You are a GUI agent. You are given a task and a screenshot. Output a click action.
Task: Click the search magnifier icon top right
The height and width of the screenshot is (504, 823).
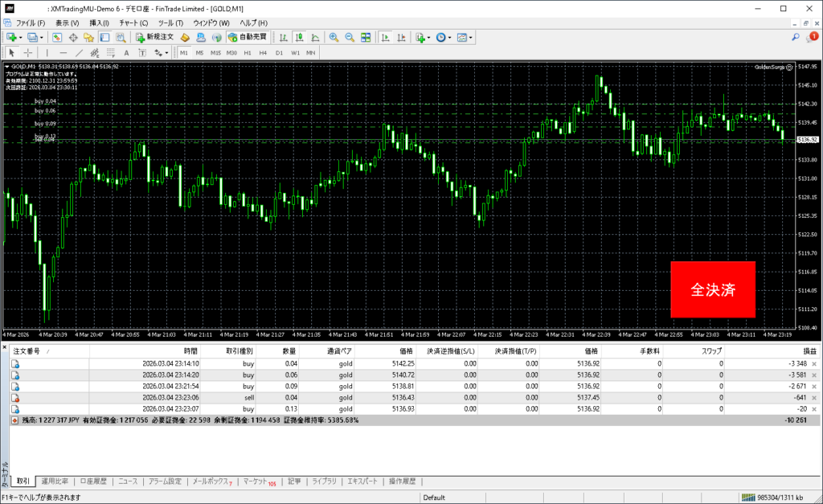click(796, 37)
